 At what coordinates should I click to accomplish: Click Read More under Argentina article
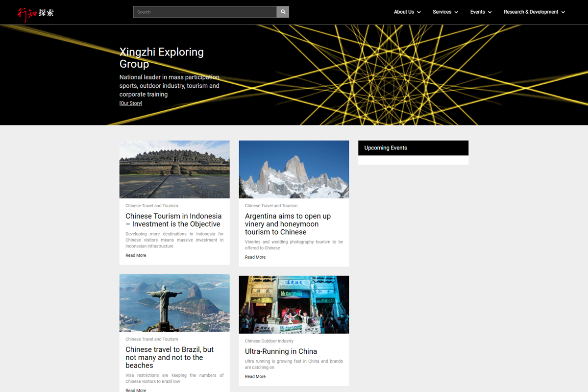[255, 257]
